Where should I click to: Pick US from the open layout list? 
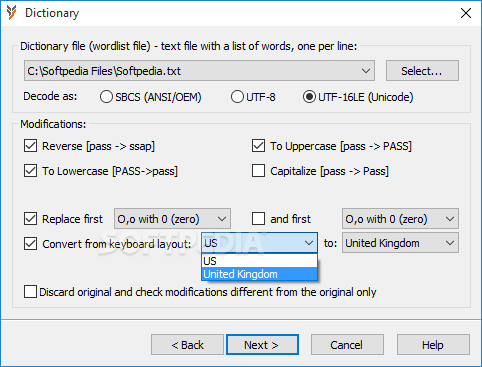click(x=259, y=261)
